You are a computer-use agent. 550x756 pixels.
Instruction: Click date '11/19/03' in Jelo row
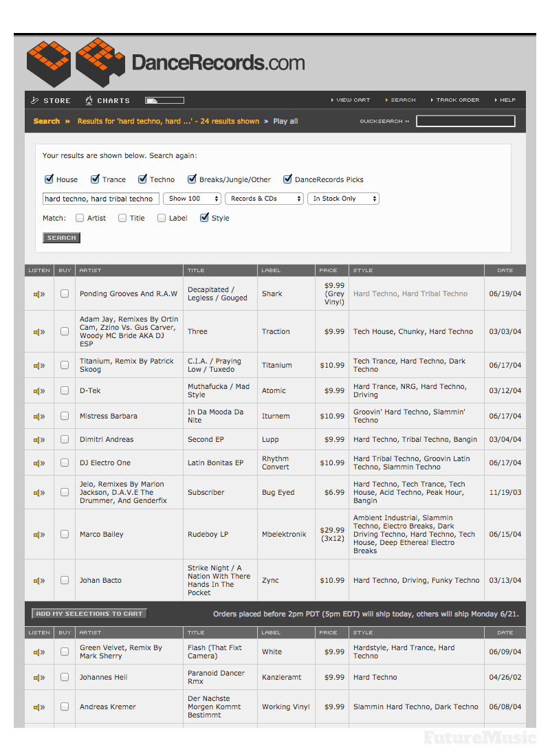[x=505, y=493]
